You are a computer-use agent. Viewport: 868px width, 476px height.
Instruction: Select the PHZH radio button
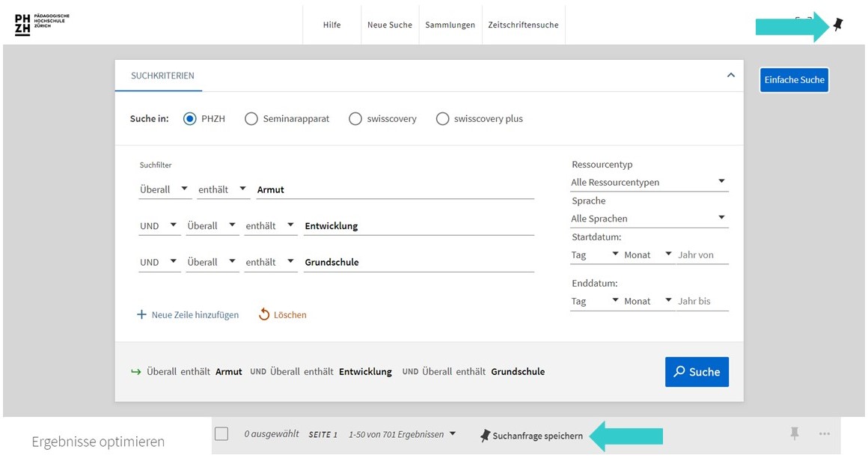coord(190,118)
